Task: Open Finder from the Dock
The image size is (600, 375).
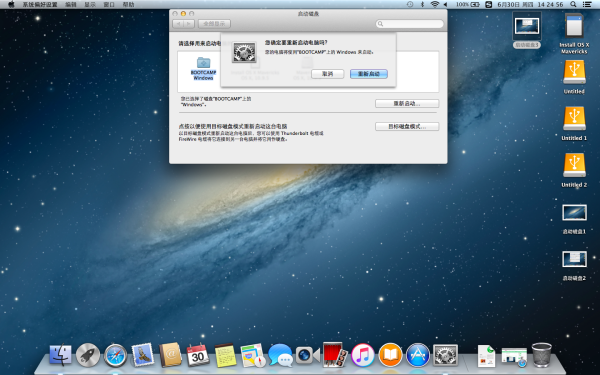Action: [x=60, y=355]
